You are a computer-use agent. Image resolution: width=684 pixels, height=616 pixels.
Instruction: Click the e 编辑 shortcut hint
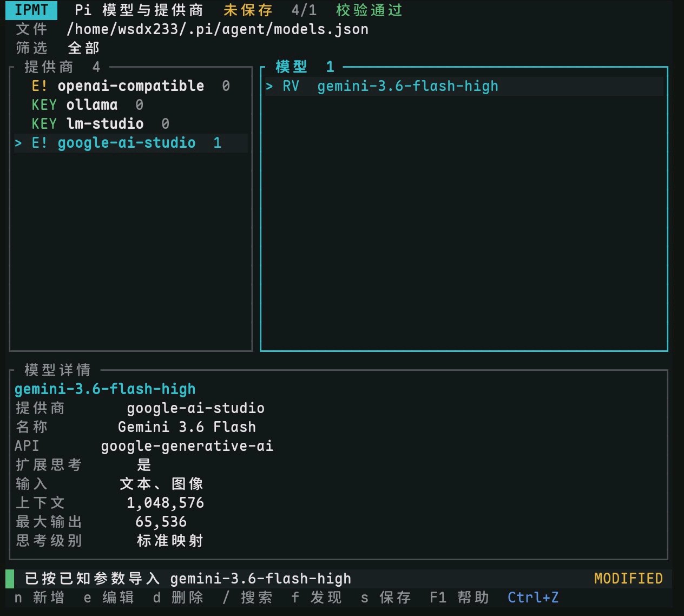point(109,598)
